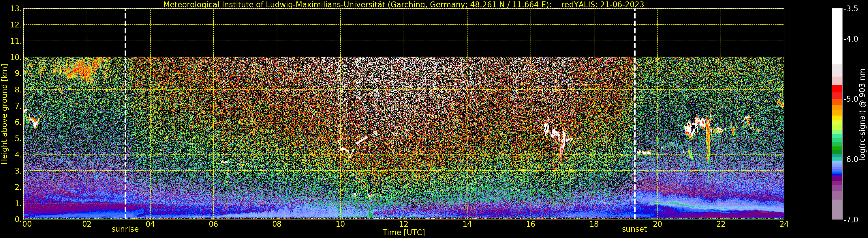Click height axis tick label 11
This screenshot has width=868, height=238.
16,41
